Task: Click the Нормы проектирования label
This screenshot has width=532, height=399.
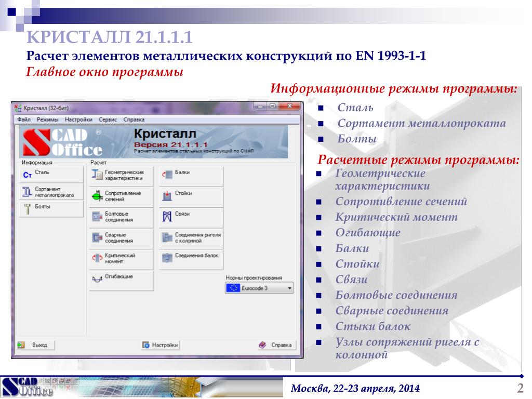Action: coord(254,278)
